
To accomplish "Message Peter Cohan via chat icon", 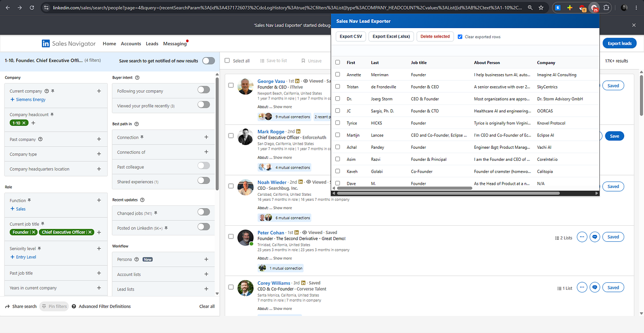I will [595, 237].
